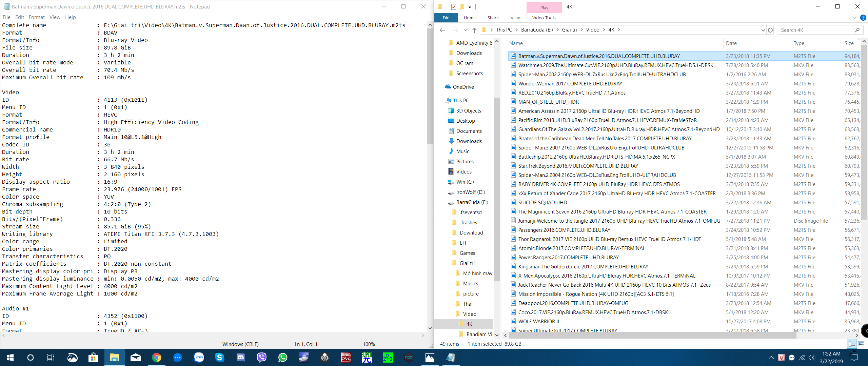Open Explorer File tab

coord(446,18)
